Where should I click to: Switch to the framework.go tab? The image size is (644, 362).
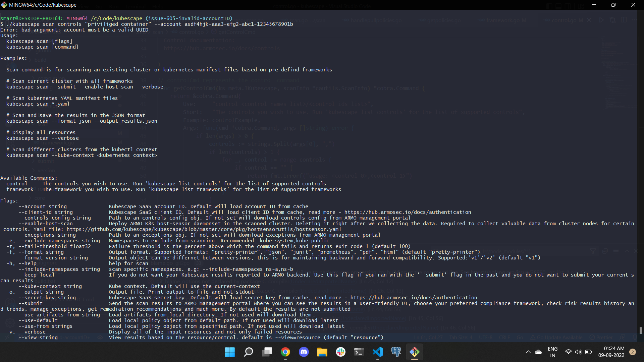(502, 20)
